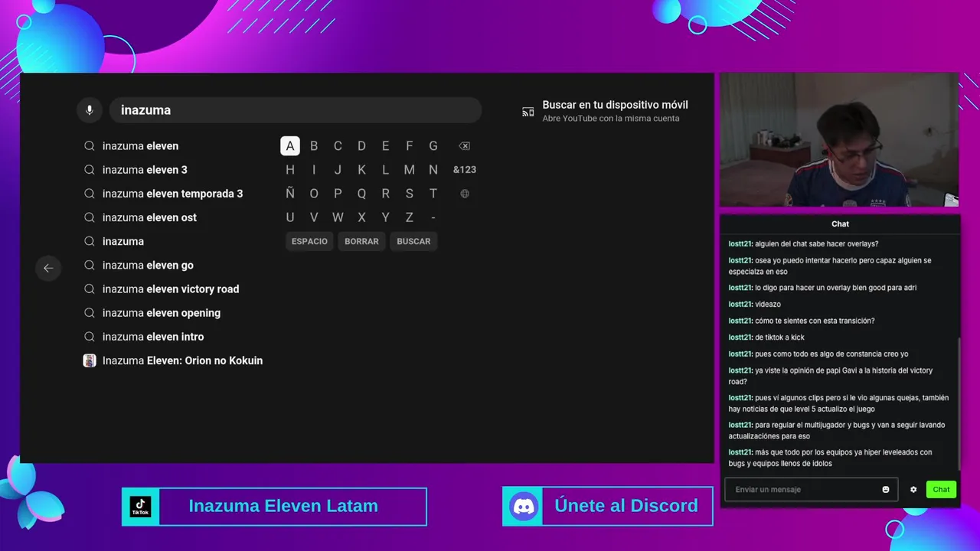Switch keyboard to &123 symbols
This screenshot has width=980, height=551.
(465, 170)
